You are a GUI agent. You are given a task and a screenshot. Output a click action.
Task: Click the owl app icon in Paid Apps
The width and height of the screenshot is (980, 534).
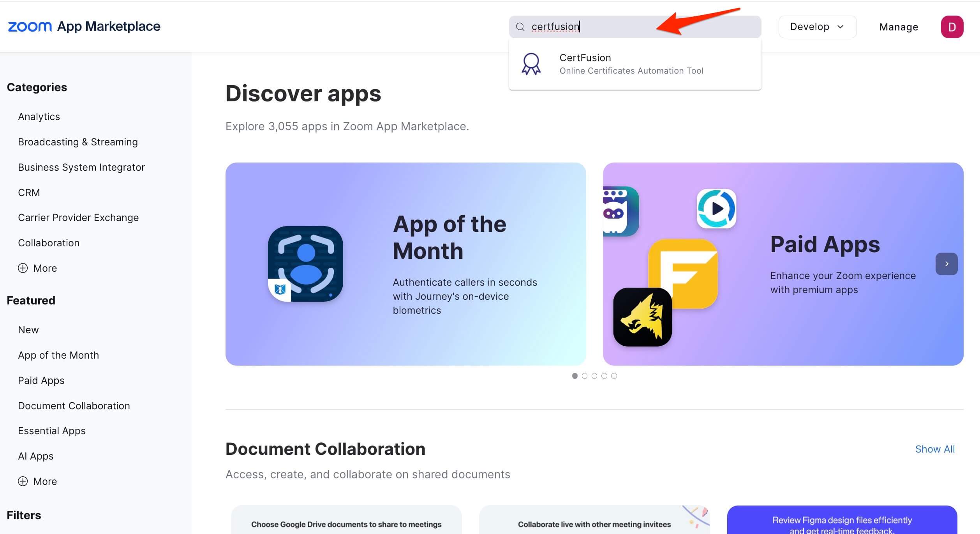click(x=620, y=211)
